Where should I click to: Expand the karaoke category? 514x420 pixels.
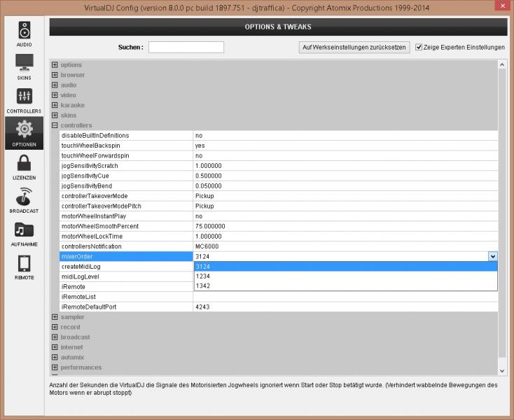(x=55, y=105)
